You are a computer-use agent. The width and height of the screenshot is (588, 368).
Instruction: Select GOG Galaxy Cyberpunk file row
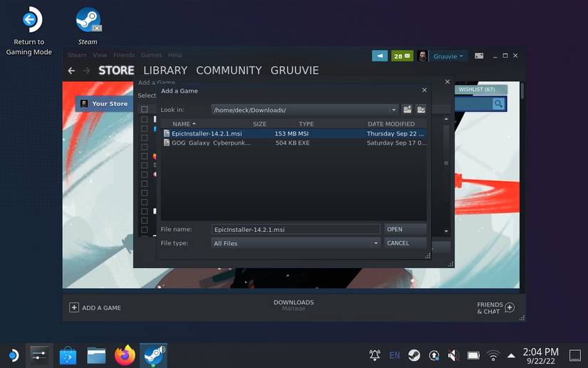tap(294, 143)
